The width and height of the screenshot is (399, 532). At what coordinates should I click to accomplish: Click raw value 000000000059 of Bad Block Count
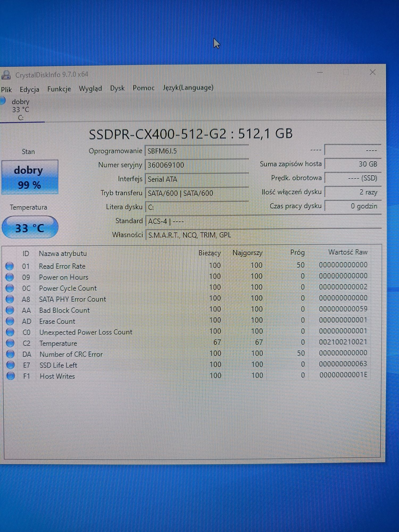click(x=343, y=309)
